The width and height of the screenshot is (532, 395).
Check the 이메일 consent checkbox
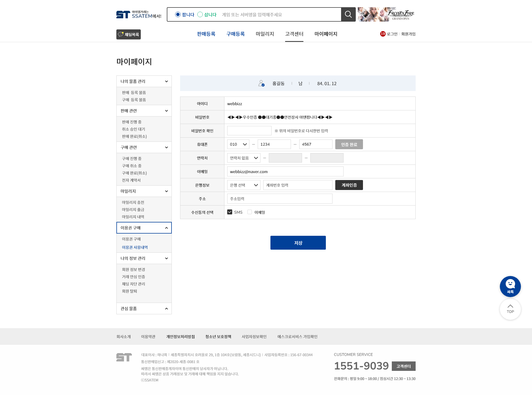(250, 212)
